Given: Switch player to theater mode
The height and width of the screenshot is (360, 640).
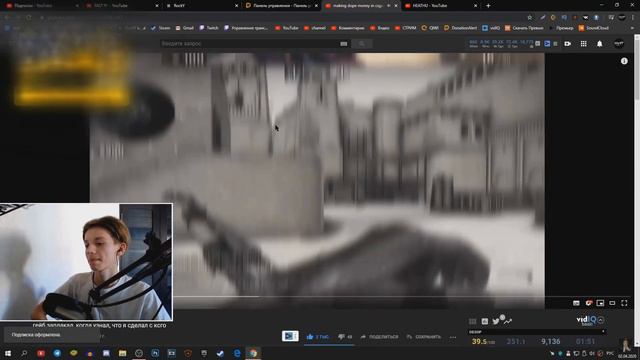Looking at the screenshot, I should 612,303.
